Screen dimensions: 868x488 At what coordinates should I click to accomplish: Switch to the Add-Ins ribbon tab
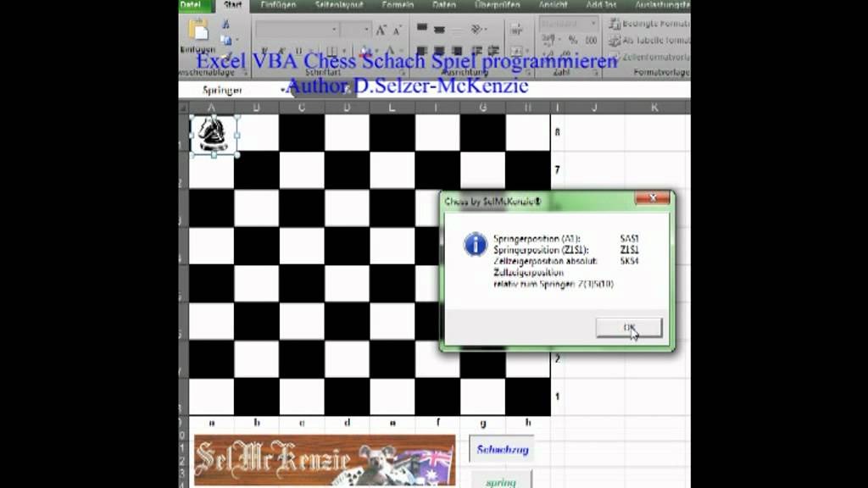click(601, 5)
